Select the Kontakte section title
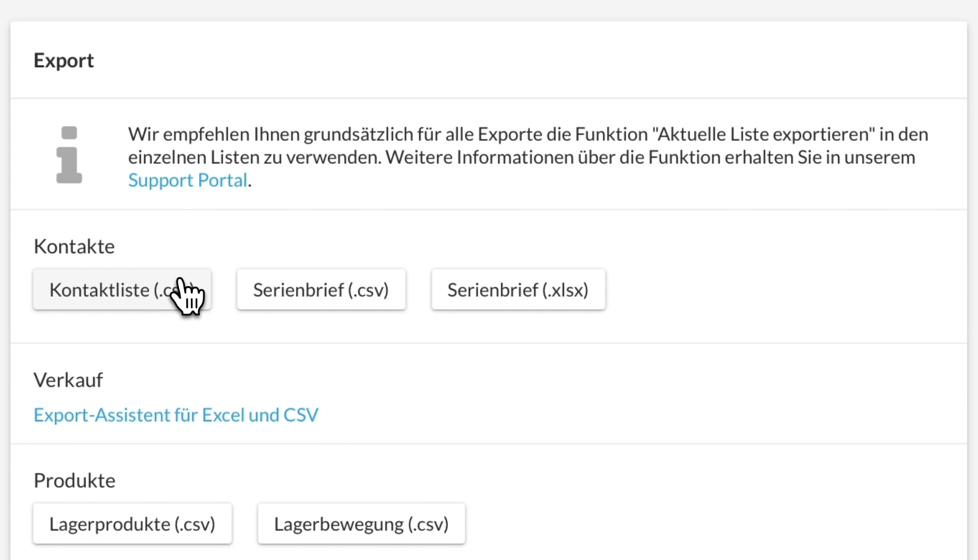This screenshot has height=560, width=978. (74, 246)
